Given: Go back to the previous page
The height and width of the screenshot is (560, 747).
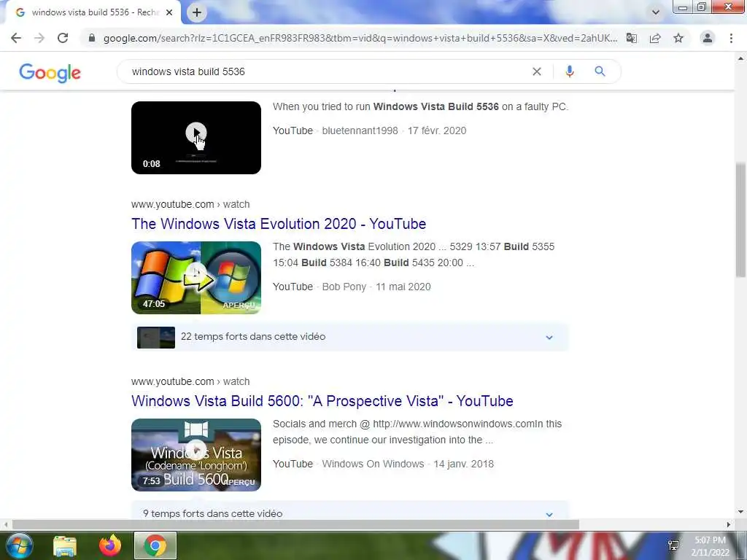Looking at the screenshot, I should click(16, 38).
